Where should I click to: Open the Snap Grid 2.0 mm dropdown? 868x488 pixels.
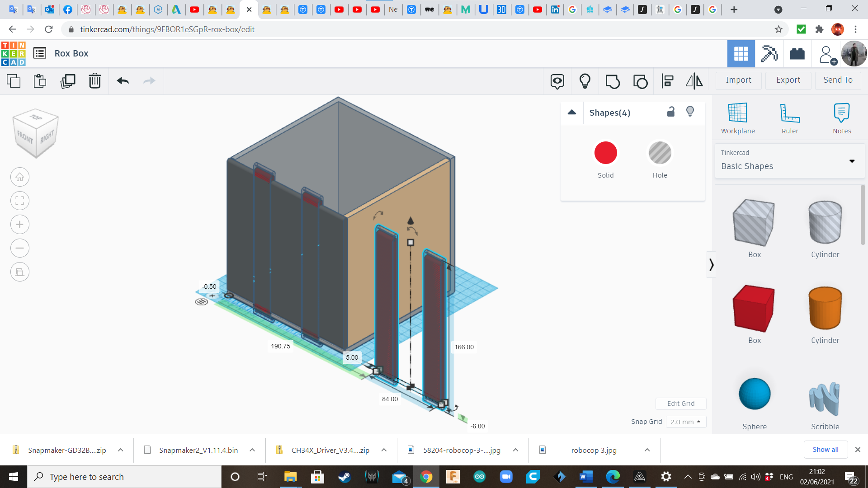[685, 422]
